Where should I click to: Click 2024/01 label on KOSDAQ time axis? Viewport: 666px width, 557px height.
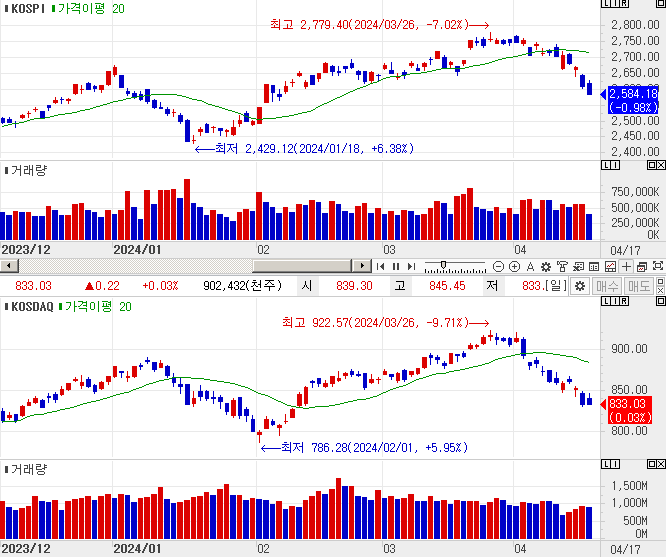point(137,549)
